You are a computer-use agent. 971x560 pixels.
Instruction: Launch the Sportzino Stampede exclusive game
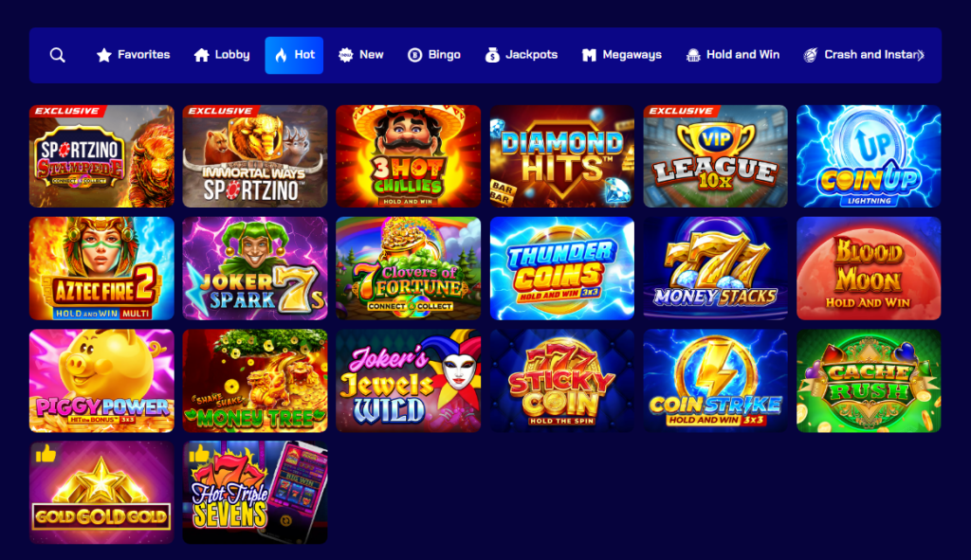(101, 156)
